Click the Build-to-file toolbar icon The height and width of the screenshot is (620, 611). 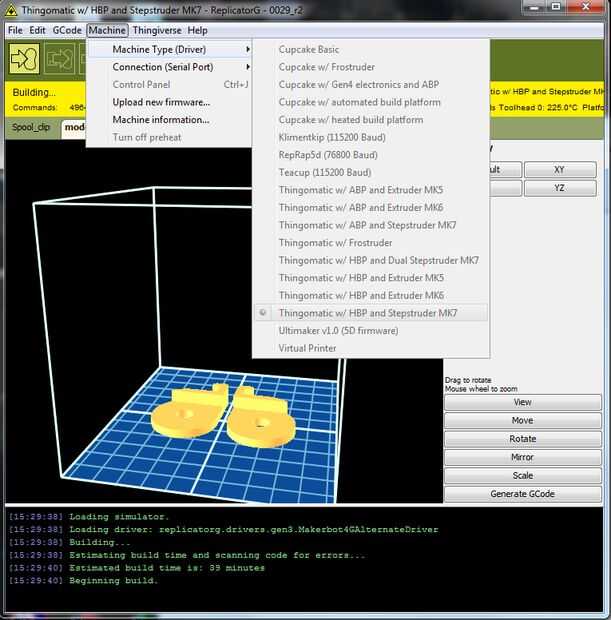point(59,59)
